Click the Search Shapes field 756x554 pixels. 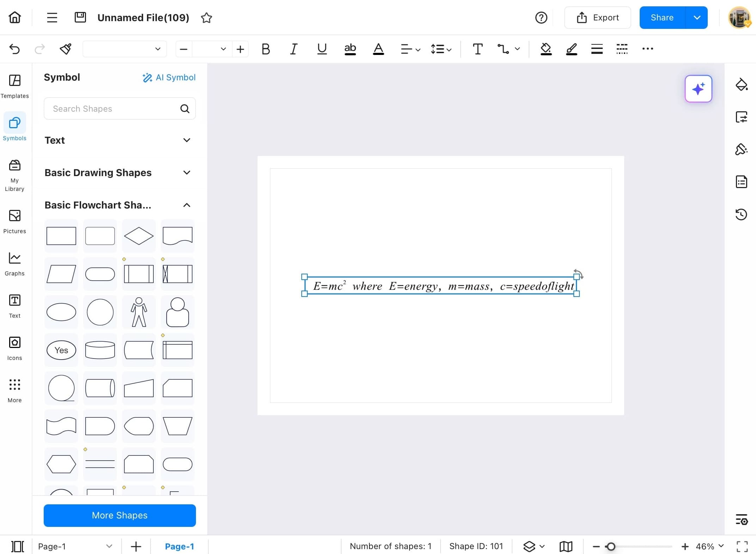click(x=113, y=108)
